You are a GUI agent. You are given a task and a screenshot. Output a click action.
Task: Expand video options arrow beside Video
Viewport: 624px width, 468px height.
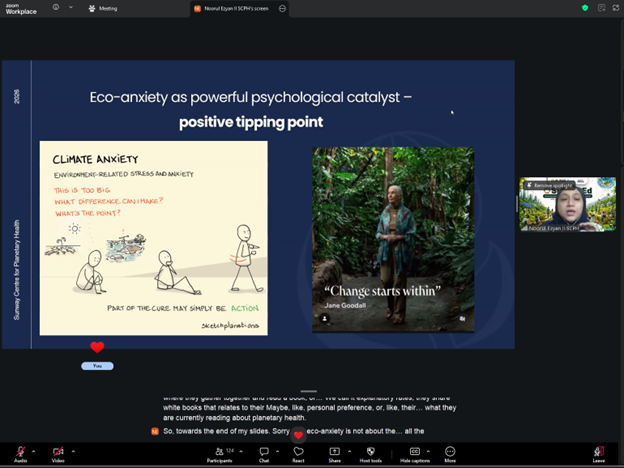pos(75,449)
